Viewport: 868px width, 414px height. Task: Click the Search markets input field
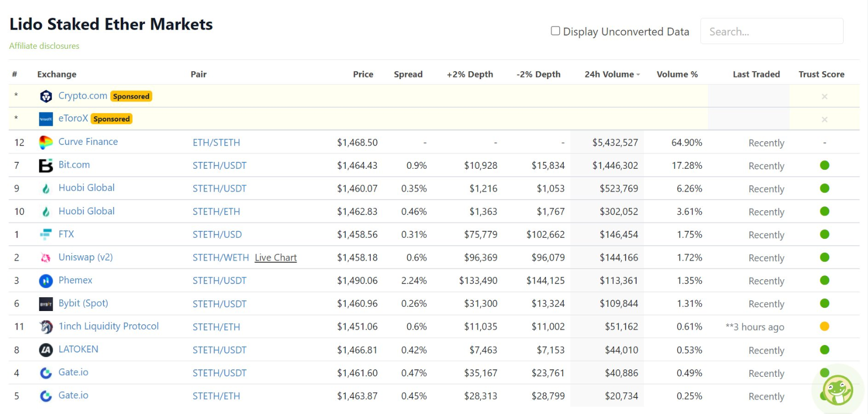[771, 31]
